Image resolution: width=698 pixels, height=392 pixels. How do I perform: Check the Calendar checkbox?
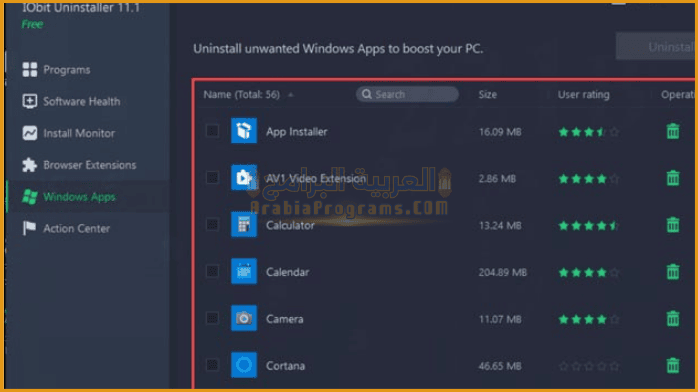point(212,271)
